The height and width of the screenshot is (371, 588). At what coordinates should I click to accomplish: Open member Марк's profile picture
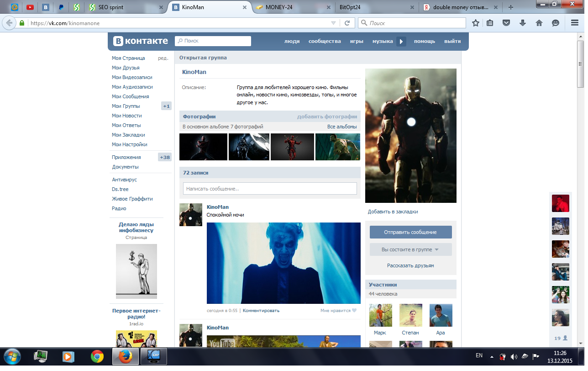(380, 315)
